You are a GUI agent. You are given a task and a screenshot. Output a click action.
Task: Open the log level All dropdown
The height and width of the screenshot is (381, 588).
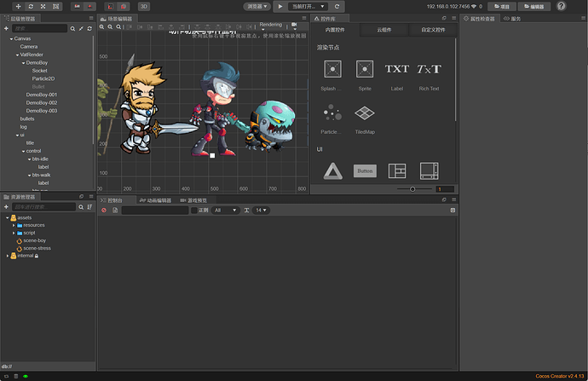[225, 211]
